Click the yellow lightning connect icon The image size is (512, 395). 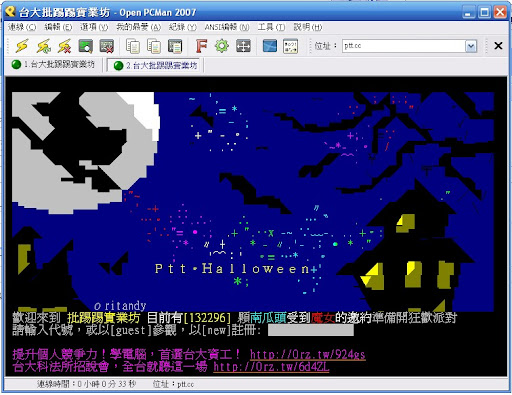click(x=22, y=46)
